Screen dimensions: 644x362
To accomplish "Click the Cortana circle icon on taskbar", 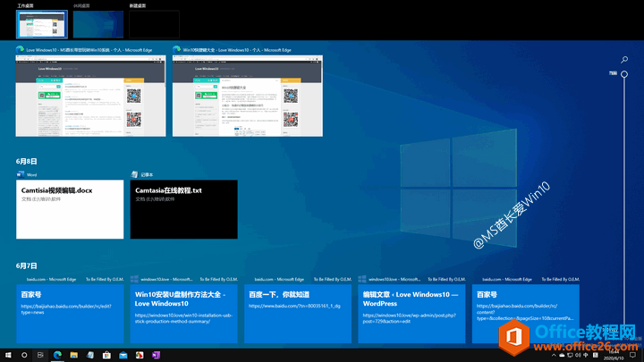I will click(x=22, y=355).
